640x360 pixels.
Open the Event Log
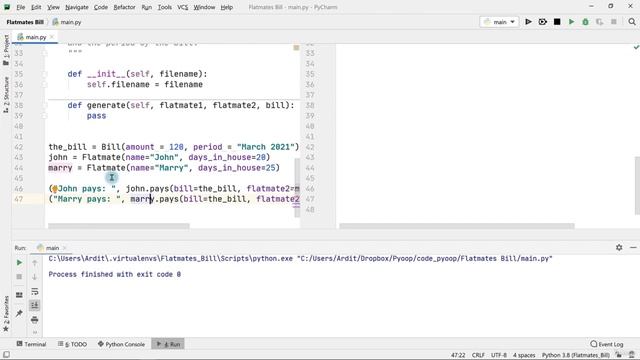[607, 344]
